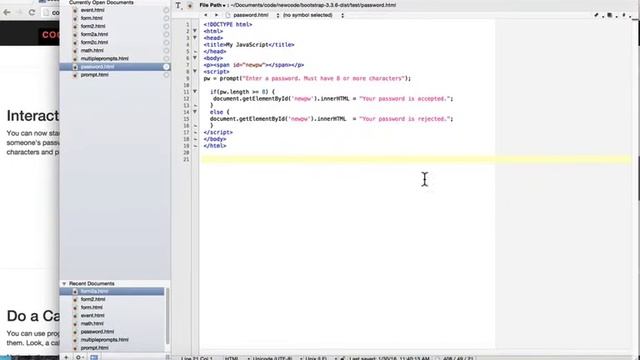
Task: Reload the browser page
Action: (32, 12)
